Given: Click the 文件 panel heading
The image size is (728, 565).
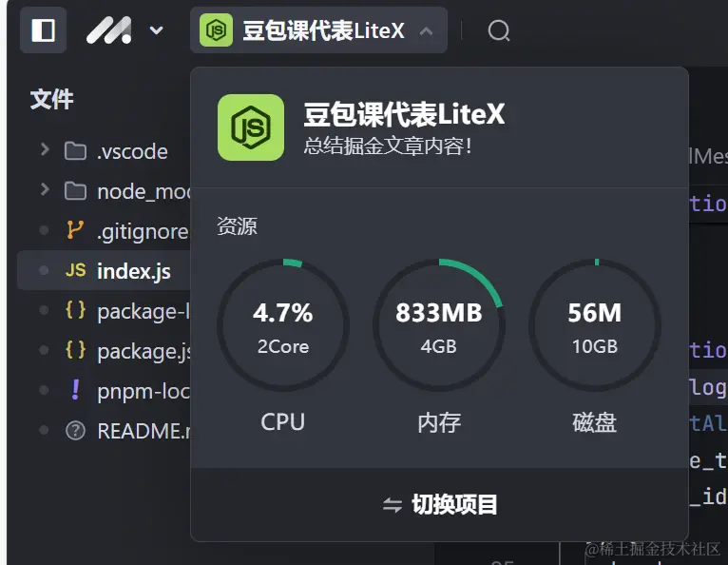Looking at the screenshot, I should point(51,100).
